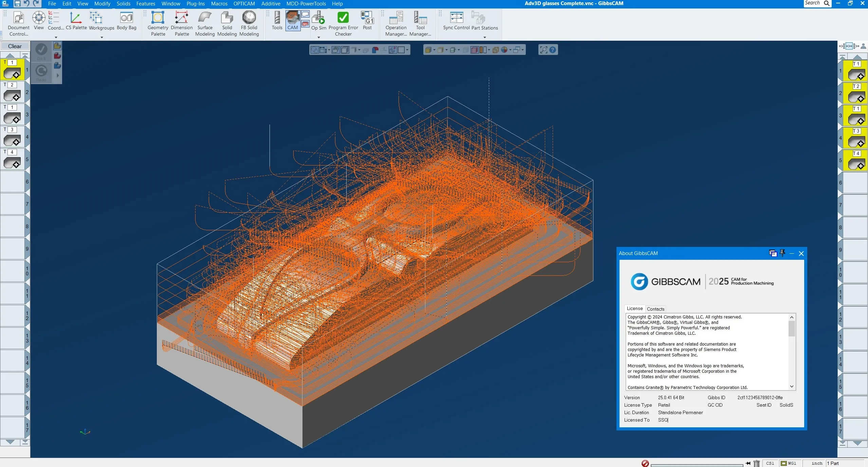The image size is (868, 467).
Task: Click the trash can in status bar
Action: point(757,463)
